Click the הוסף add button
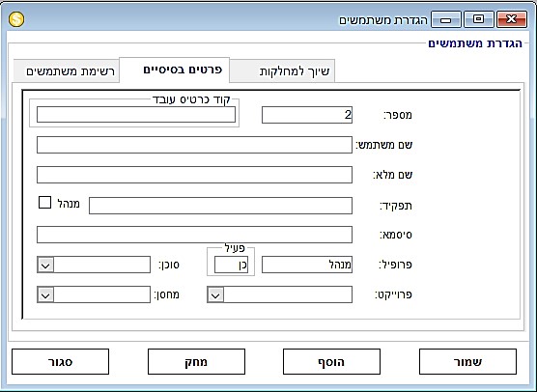The height and width of the screenshot is (392, 537). pos(331,361)
